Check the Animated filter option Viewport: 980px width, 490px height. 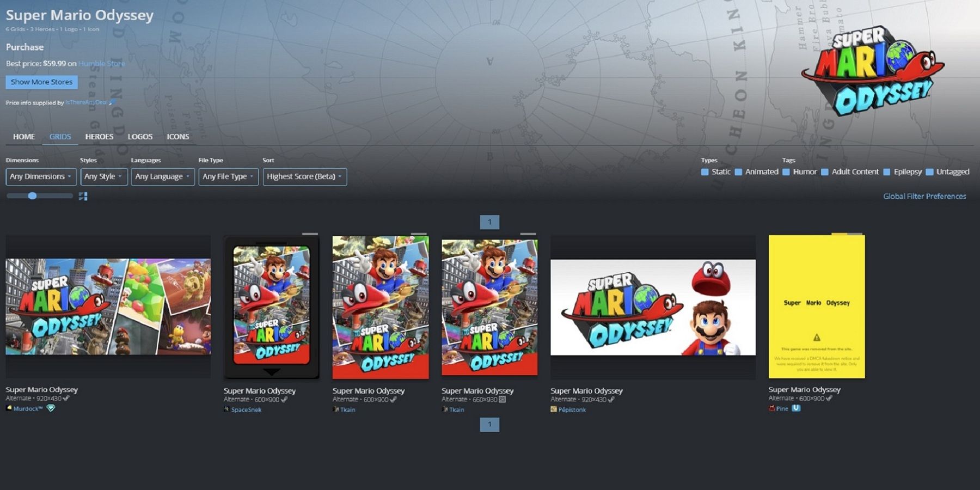pos(739,171)
